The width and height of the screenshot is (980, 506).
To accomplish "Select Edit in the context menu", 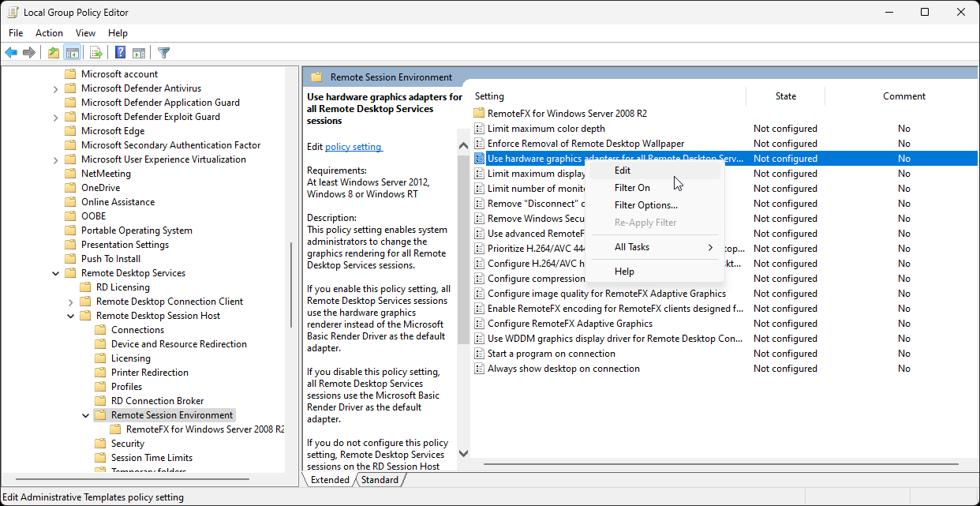I will click(x=623, y=170).
